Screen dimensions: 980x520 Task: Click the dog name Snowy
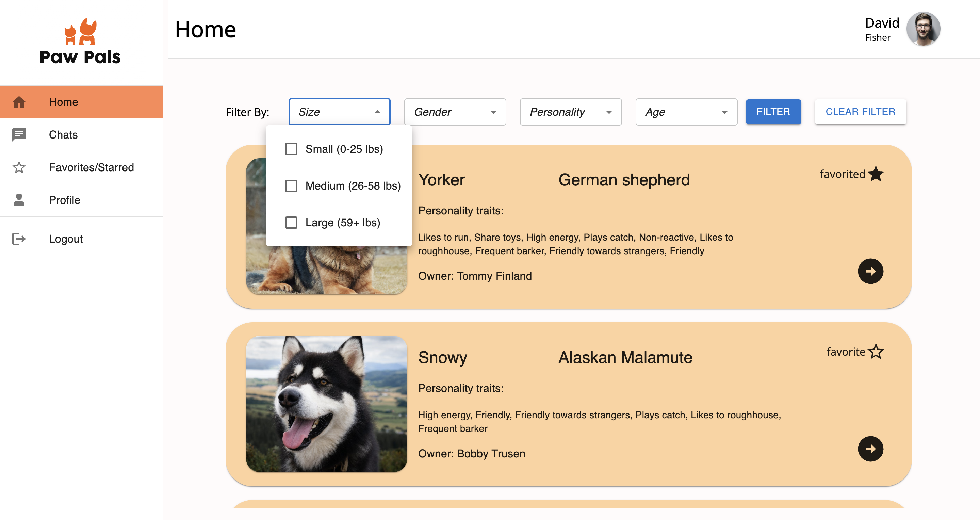pyautogui.click(x=442, y=358)
